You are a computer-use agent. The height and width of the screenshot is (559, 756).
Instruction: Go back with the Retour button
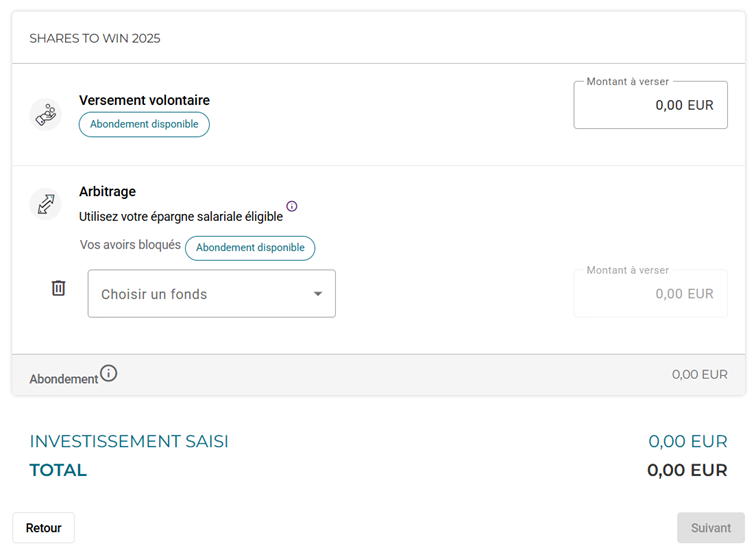[43, 528]
